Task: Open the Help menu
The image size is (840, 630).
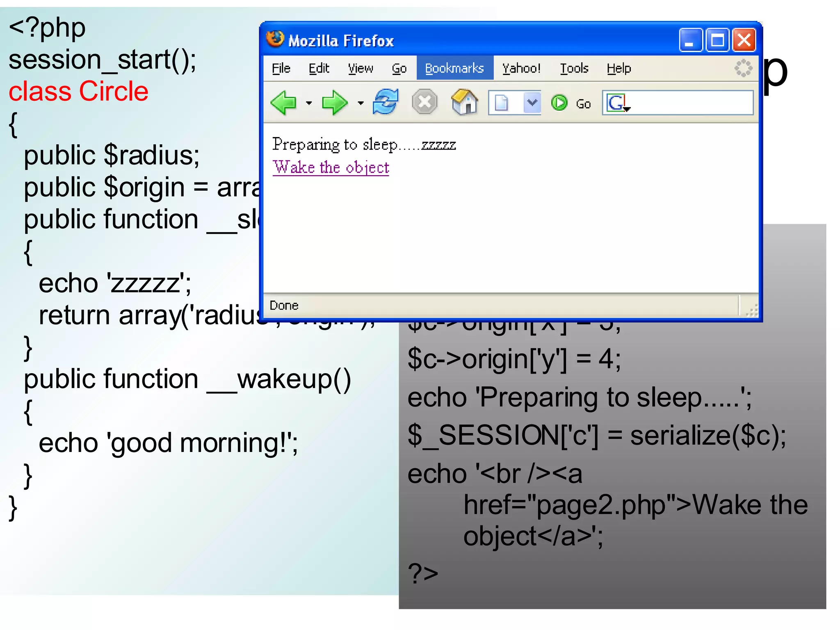Action: click(619, 68)
